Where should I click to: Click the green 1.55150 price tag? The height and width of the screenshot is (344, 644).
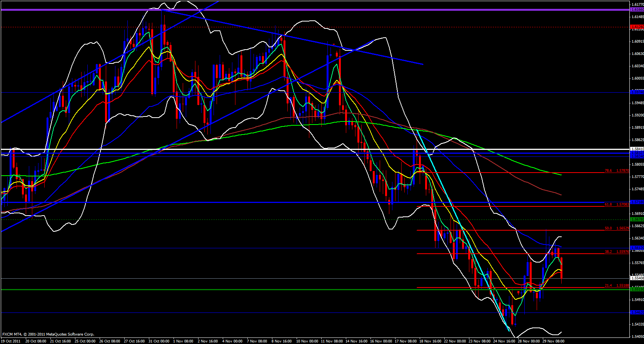(637, 289)
